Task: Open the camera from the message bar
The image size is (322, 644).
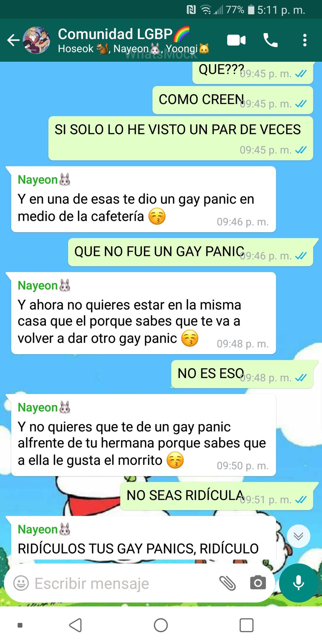Action: click(258, 583)
